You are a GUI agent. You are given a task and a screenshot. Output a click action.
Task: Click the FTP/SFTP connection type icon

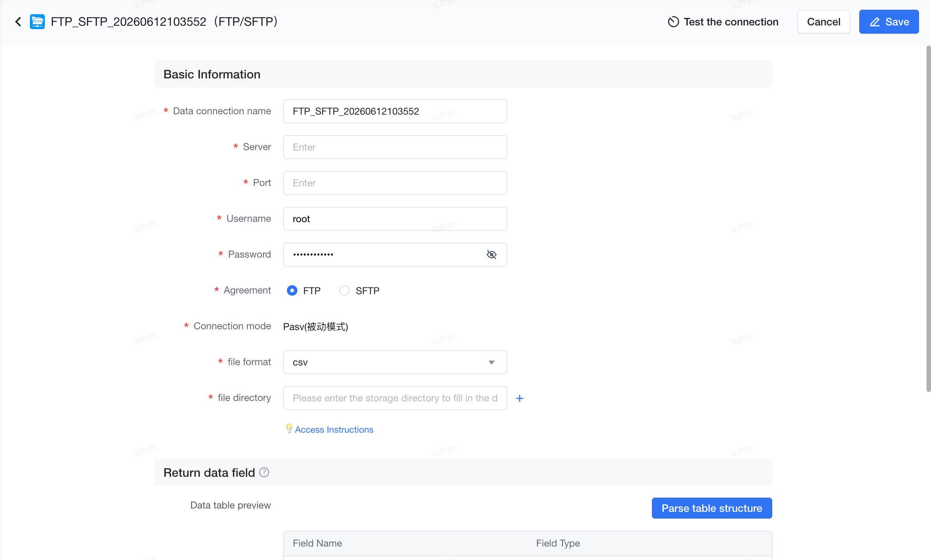pyautogui.click(x=37, y=22)
